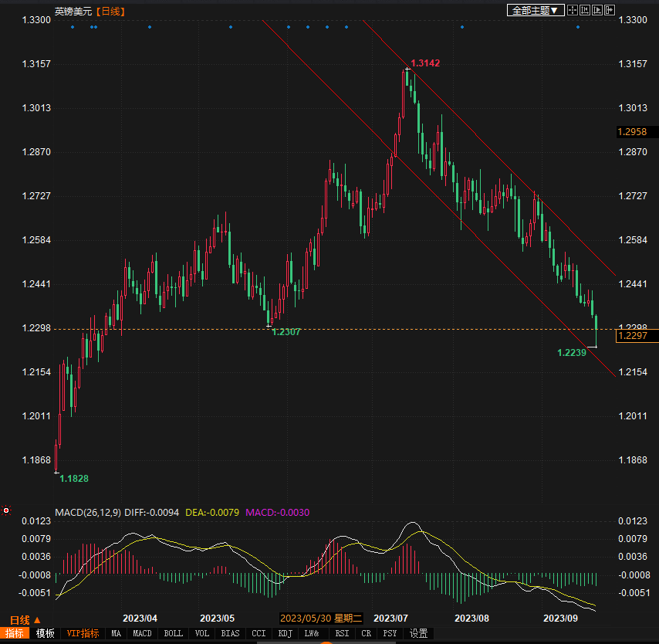Click the crosshair cursor icon
Screen dimensions: 659x644
click(x=573, y=11)
